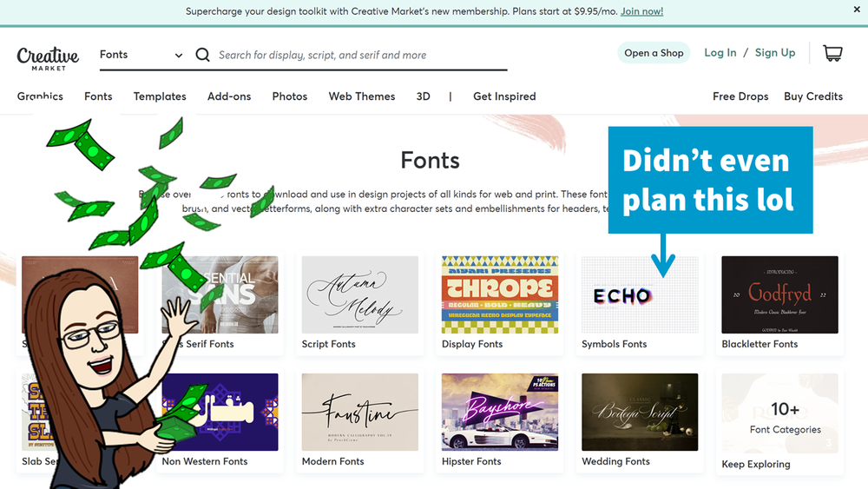This screenshot has width=868, height=489.
Task: Open Photos menu
Action: tap(290, 96)
